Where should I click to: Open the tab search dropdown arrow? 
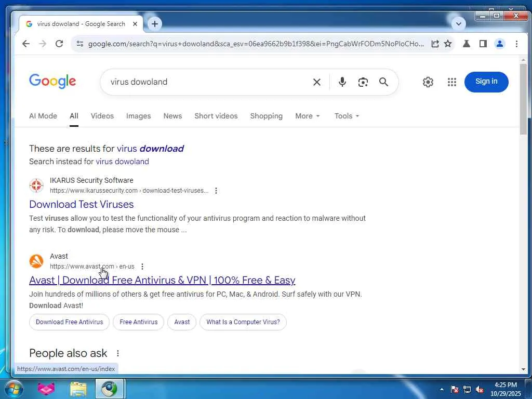click(x=458, y=24)
